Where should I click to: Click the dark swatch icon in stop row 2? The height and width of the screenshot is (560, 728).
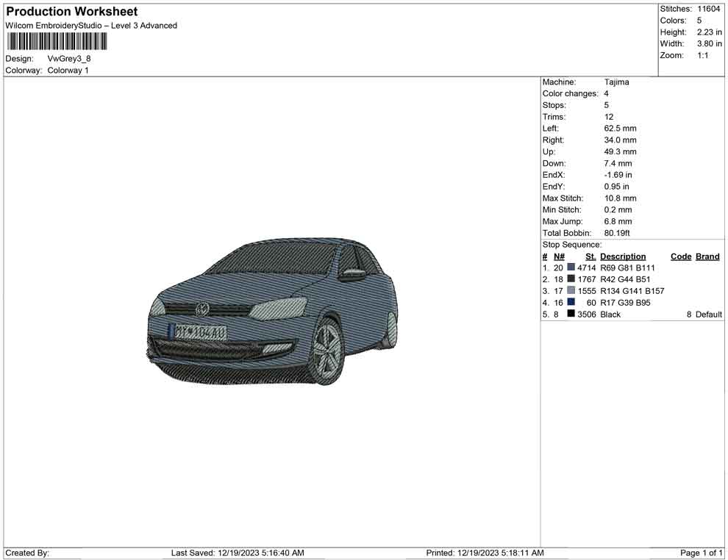pos(571,279)
